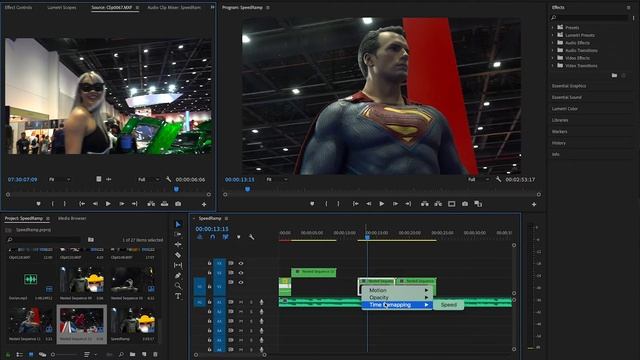Select the Track Select Forward tool
Image resolution: width=640 pixels, height=360 pixels.
178,234
